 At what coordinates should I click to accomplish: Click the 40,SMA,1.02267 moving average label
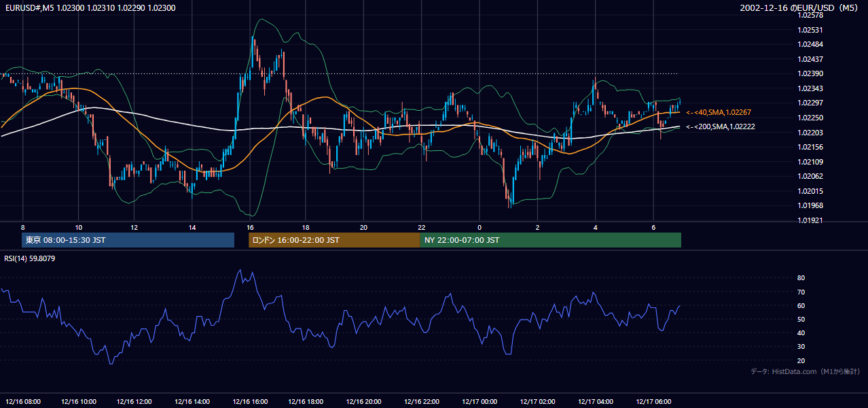pos(719,112)
